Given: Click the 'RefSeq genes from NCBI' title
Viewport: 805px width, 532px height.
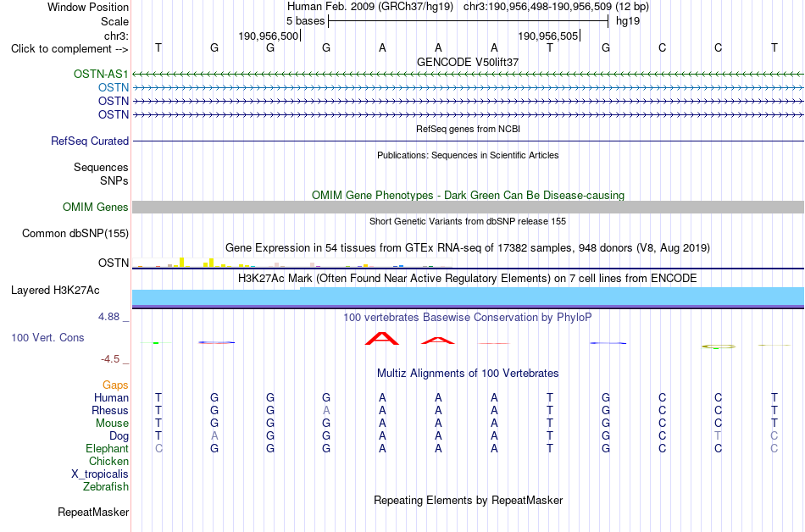Looking at the screenshot, I should tap(469, 129).
